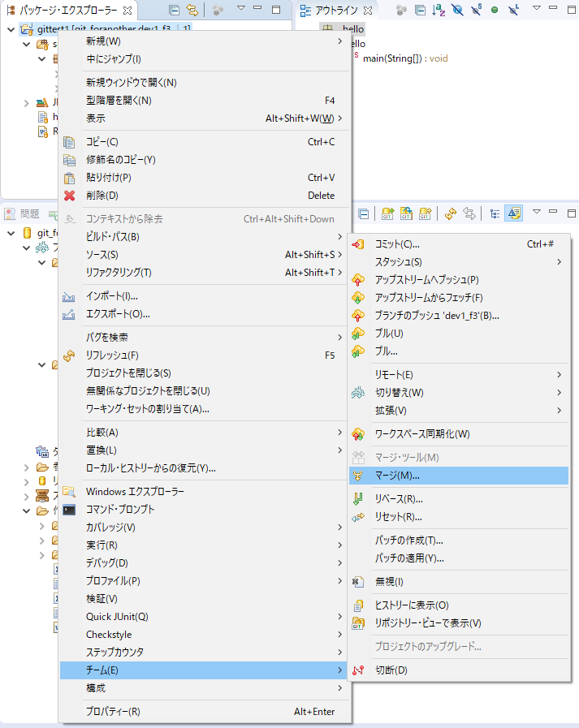Clone a Git repository icon
This screenshot has width=579, height=728.
pos(406,213)
